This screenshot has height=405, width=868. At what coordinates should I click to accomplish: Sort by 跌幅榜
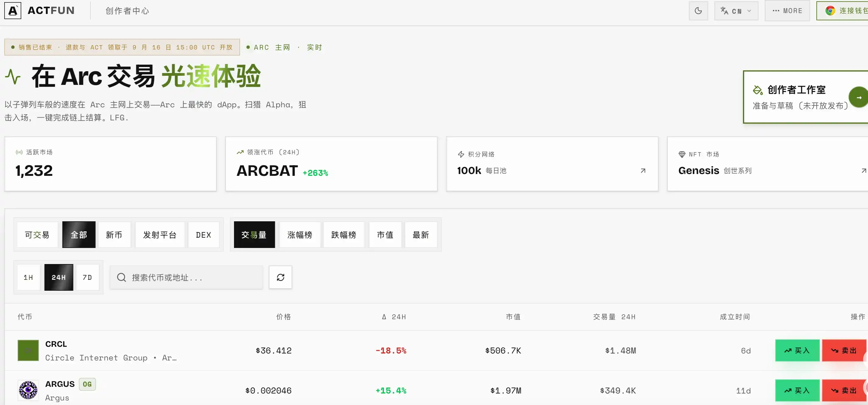344,235
